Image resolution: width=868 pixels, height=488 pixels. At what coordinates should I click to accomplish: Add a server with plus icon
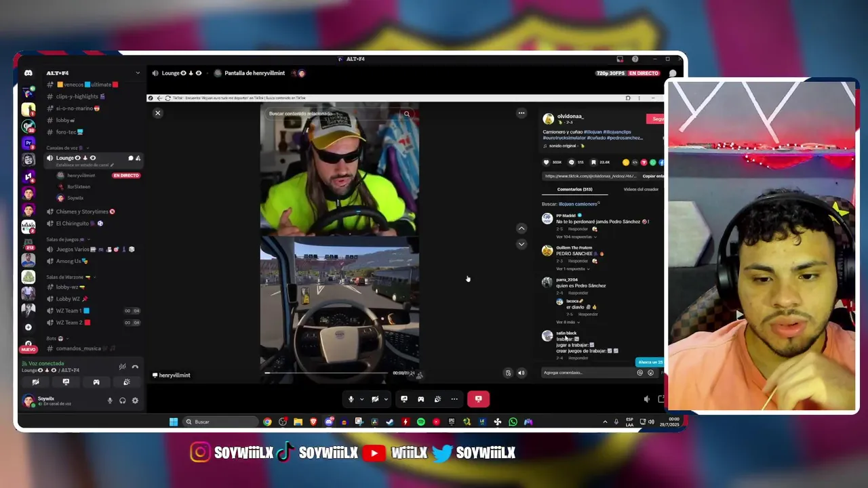[28, 327]
